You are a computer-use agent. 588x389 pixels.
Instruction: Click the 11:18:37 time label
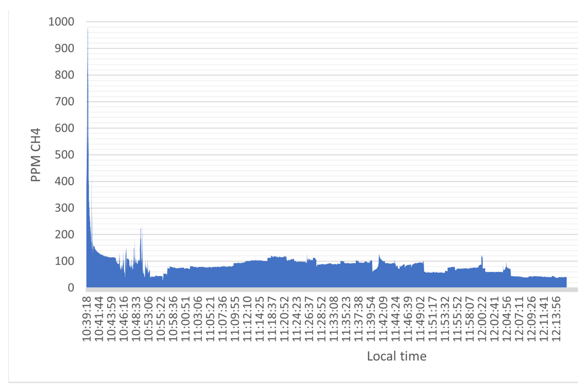pyautogui.click(x=272, y=319)
